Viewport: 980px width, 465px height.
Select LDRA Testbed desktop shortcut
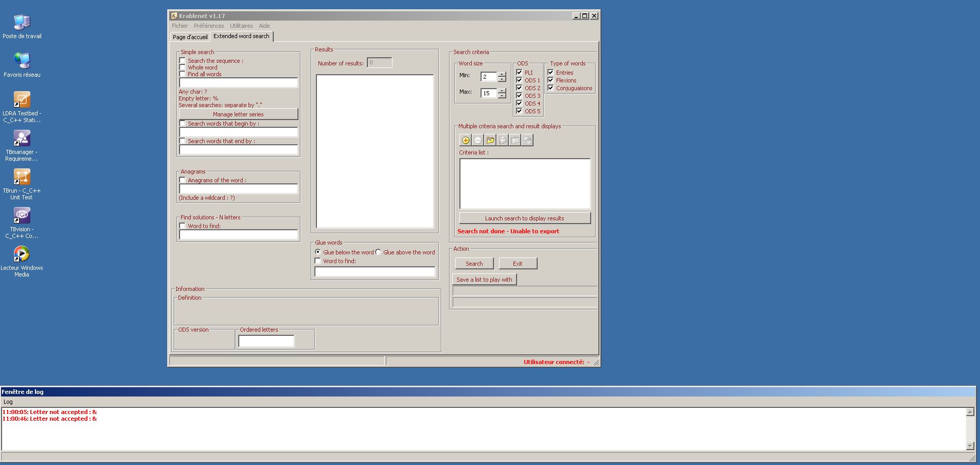(22, 107)
